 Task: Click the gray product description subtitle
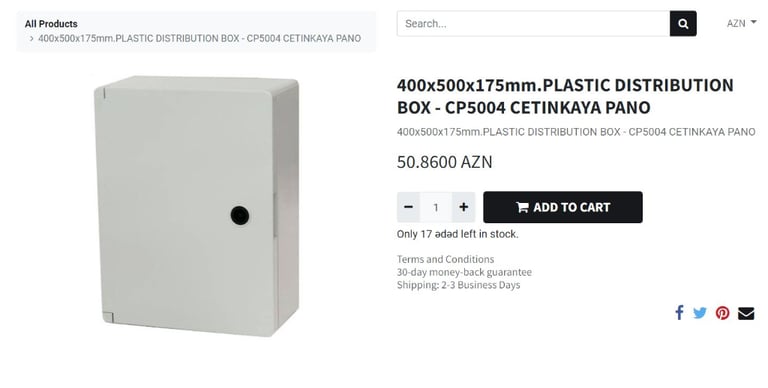click(x=576, y=132)
